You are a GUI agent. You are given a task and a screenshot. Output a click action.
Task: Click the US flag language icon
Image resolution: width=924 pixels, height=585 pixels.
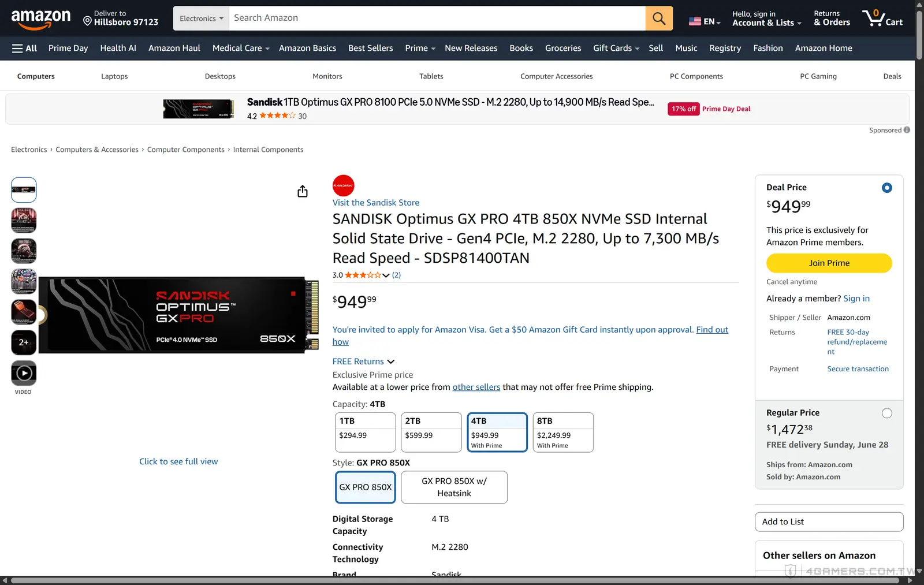[695, 22]
